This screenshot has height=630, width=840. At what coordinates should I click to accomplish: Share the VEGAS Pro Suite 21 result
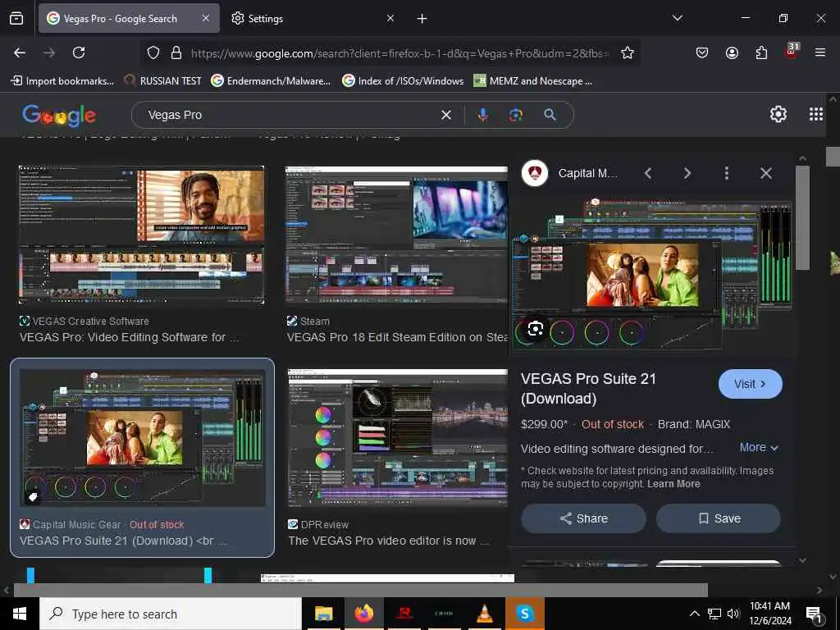(x=584, y=518)
